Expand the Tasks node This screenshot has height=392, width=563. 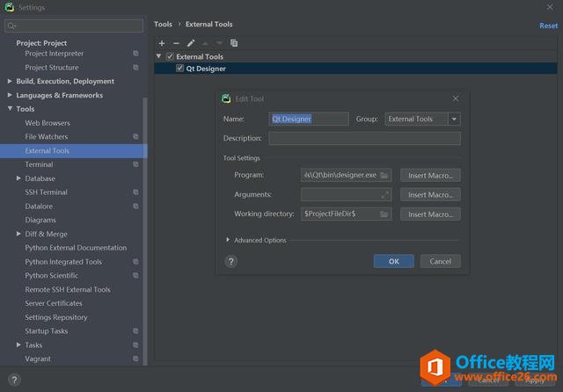(18, 345)
